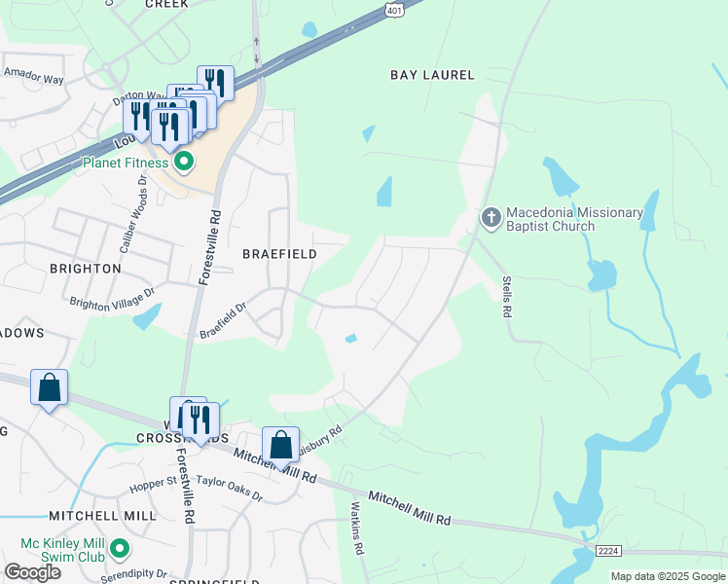This screenshot has width=728, height=584.
Task: Click the US 401 highway shield
Action: pyautogui.click(x=394, y=9)
